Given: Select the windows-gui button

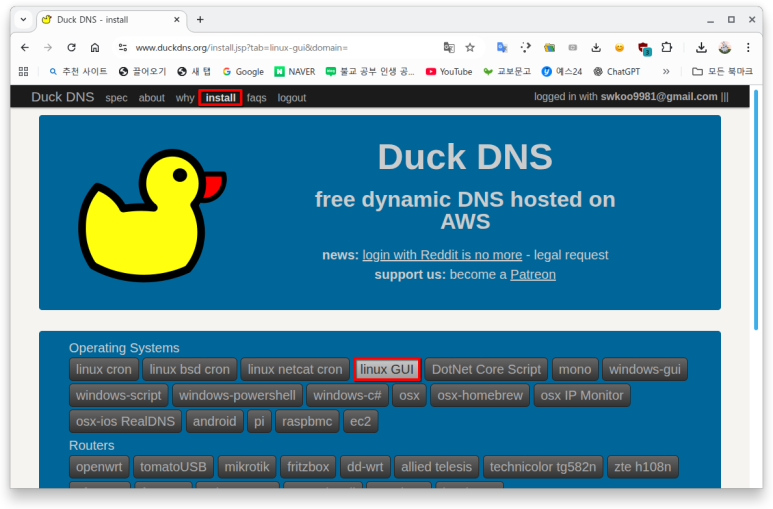Looking at the screenshot, I should point(644,369).
